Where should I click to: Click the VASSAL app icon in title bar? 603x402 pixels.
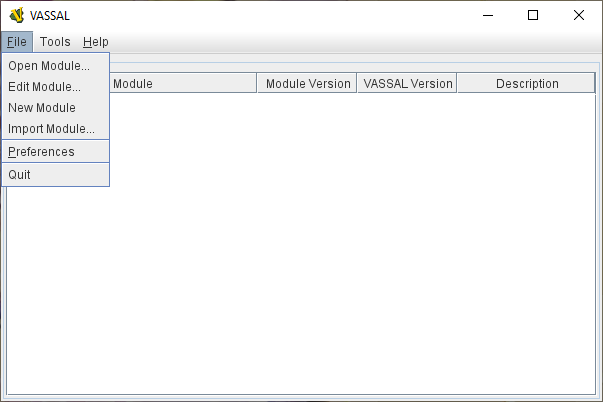click(17, 16)
